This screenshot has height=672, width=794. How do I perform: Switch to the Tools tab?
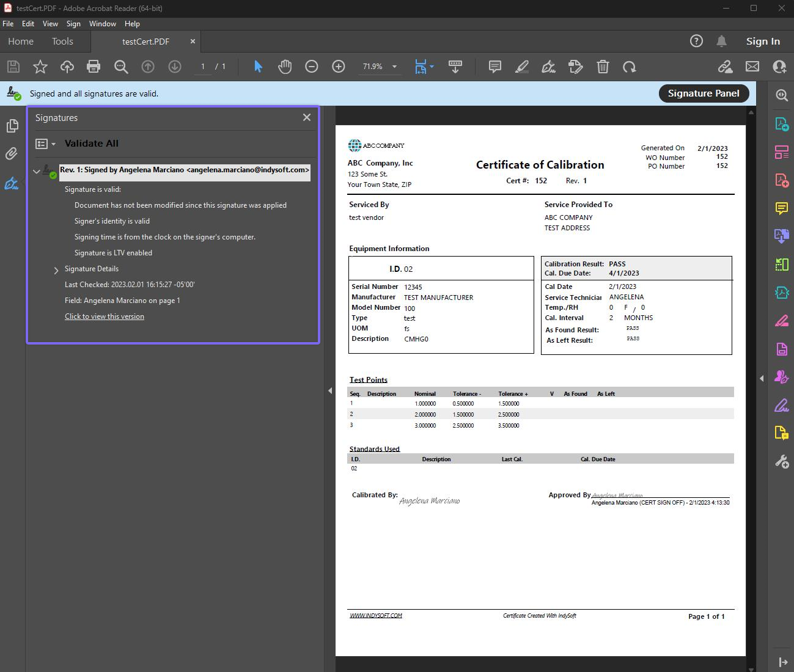click(x=62, y=42)
